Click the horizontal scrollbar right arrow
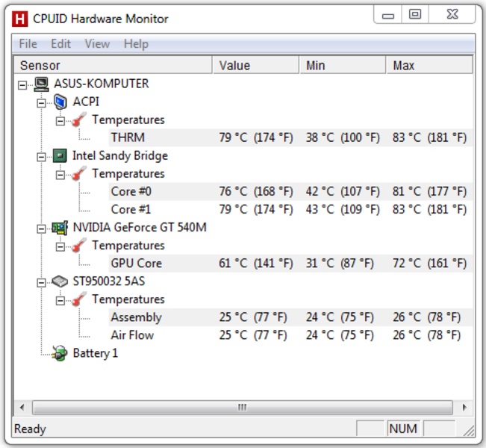This screenshot has height=448, width=486. coord(464,407)
